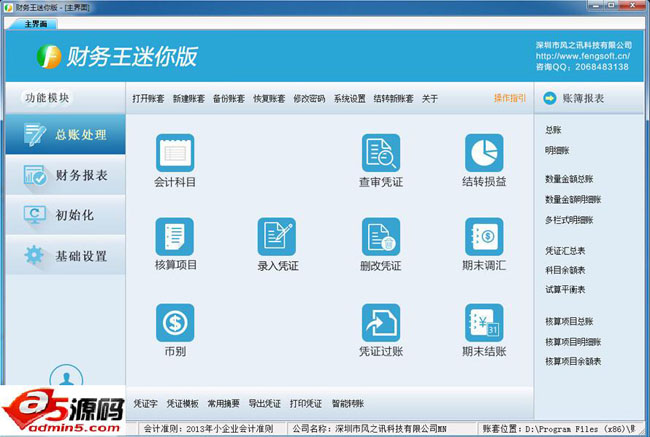Open the 期末调汇 icon
The height and width of the screenshot is (437, 650).
(x=484, y=237)
